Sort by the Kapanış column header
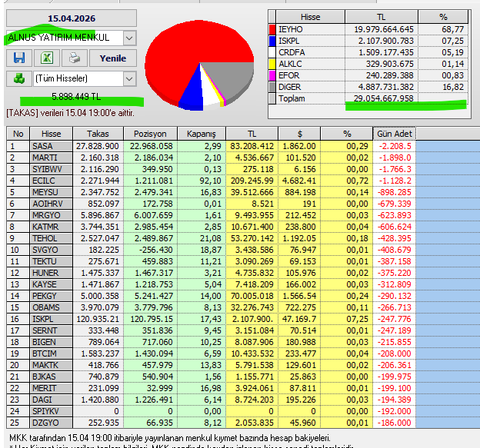 point(201,134)
